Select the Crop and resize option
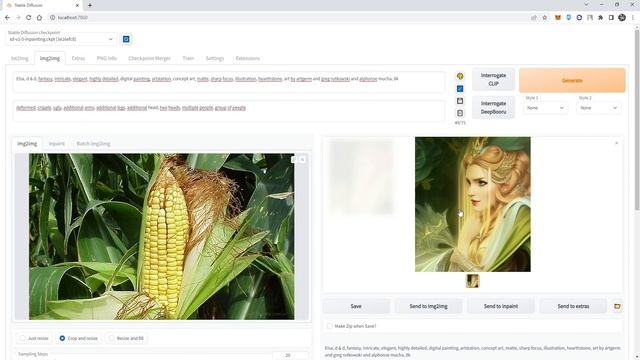This screenshot has width=640, height=360. pos(78,338)
